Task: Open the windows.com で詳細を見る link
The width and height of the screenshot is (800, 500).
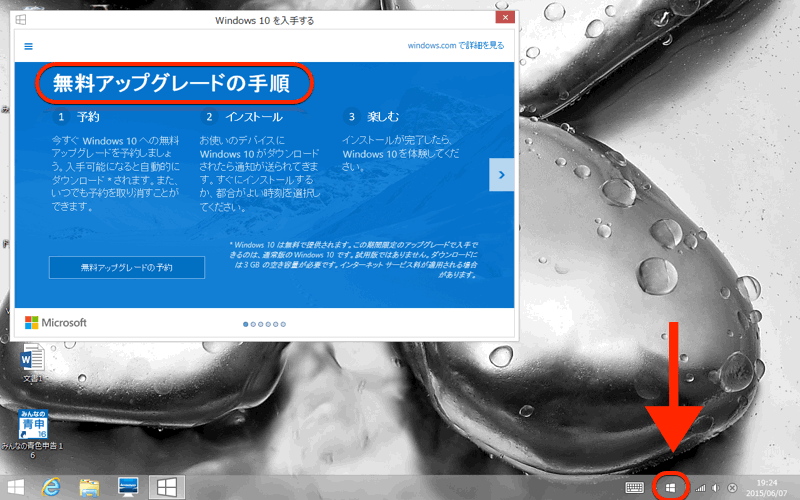Action: point(455,45)
